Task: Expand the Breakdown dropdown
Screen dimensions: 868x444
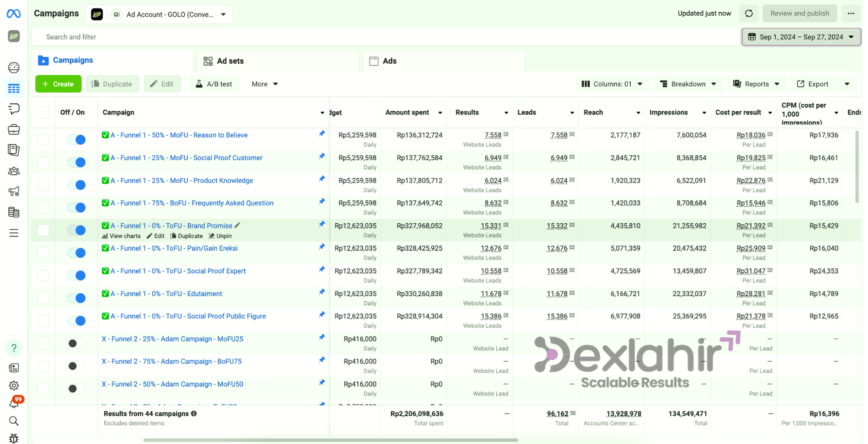Action: (688, 84)
